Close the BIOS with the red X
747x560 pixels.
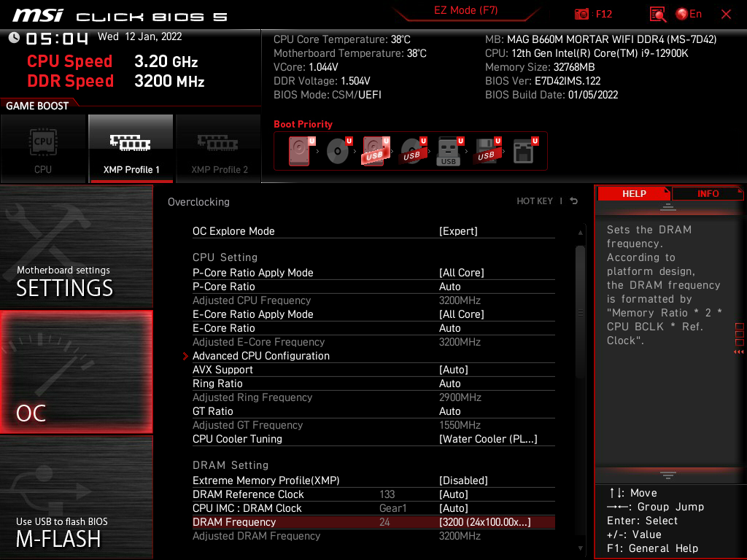pos(726,15)
